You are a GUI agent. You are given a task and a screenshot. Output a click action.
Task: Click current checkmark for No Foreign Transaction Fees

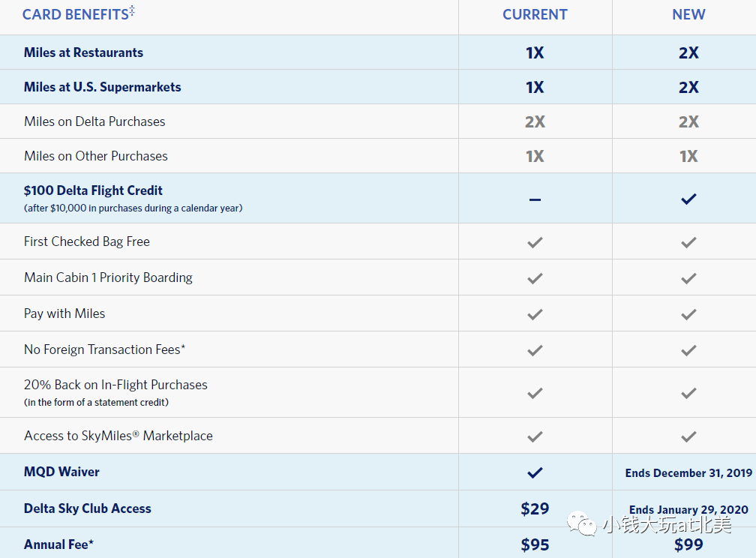pos(535,350)
